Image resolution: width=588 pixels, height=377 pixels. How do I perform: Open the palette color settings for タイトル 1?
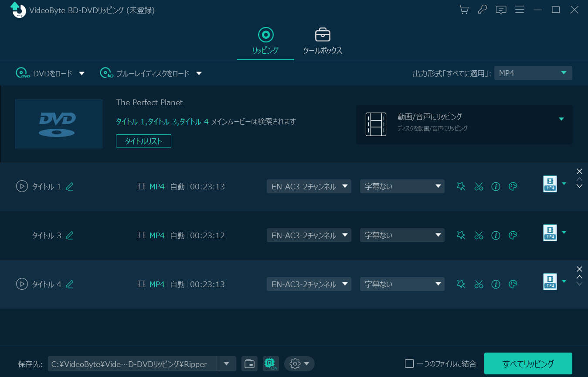point(513,186)
